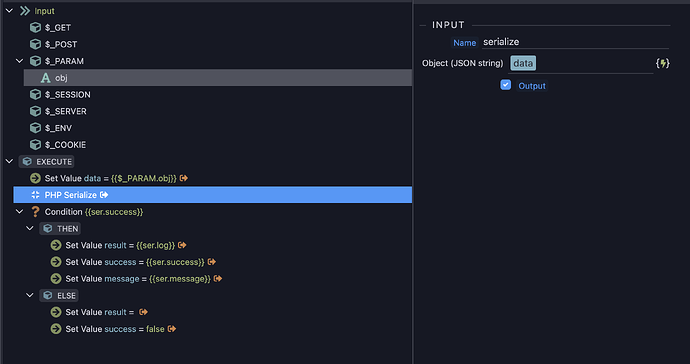Screen dimensions: 690x364
Task: Click the data tag in Object field
Action: click(x=523, y=63)
